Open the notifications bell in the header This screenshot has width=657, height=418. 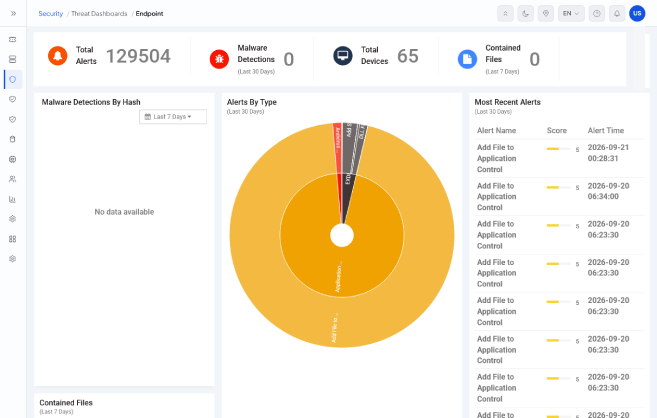point(617,13)
